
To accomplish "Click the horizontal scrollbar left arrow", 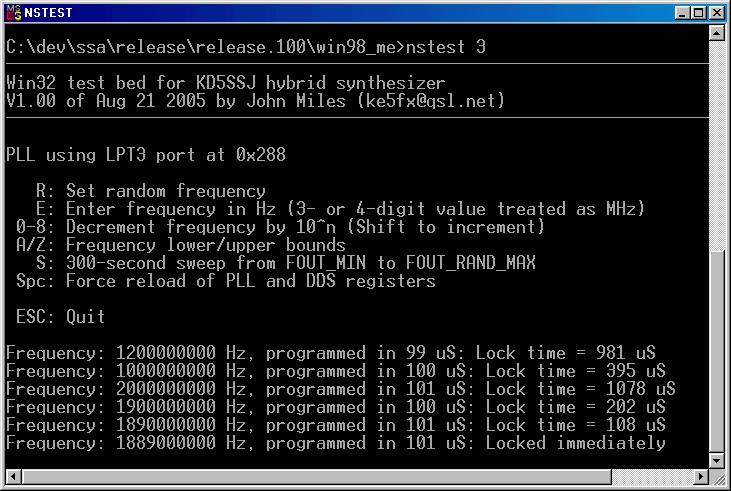I will coord(14,477).
